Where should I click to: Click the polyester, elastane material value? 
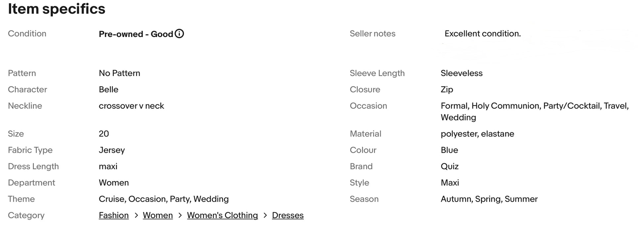[477, 134]
